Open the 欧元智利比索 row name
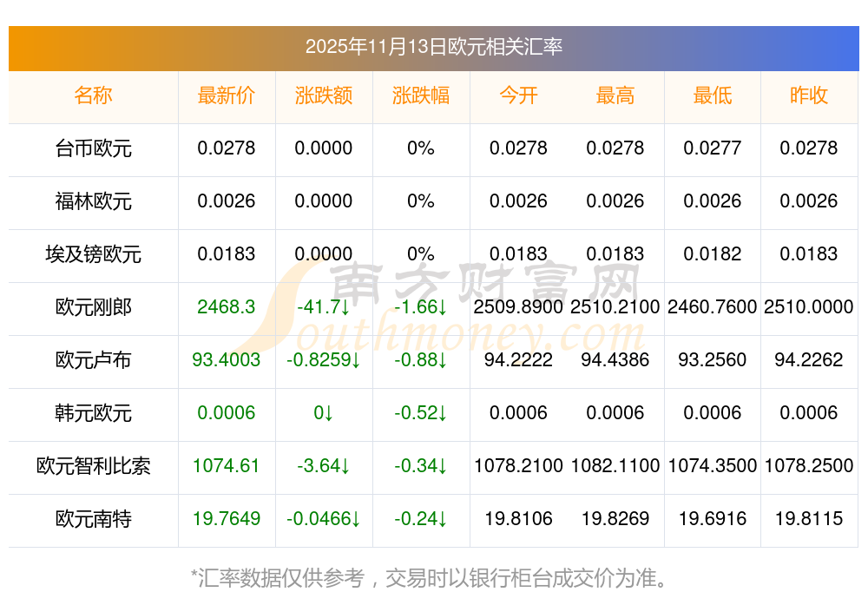This screenshot has width=868, height=605. [x=93, y=466]
